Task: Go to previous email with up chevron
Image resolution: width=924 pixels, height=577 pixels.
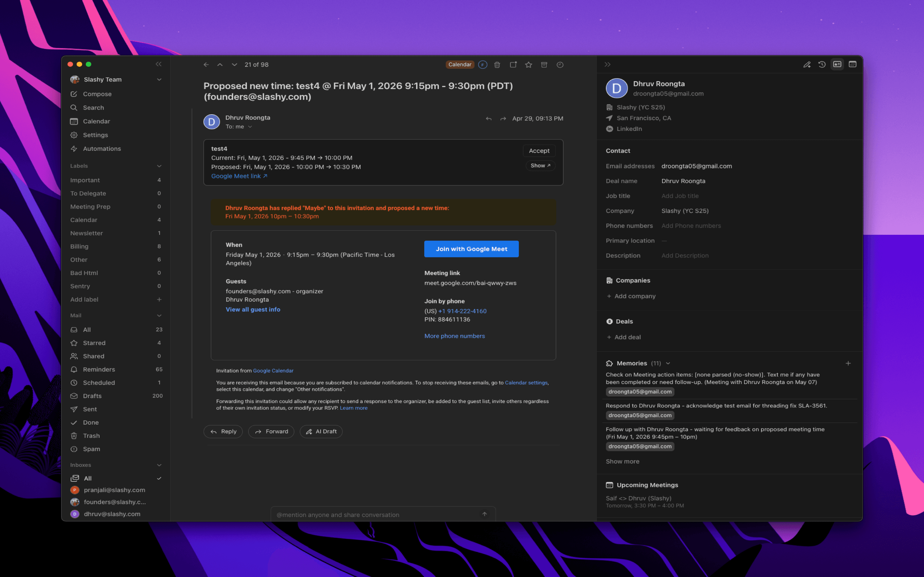Action: tap(220, 65)
